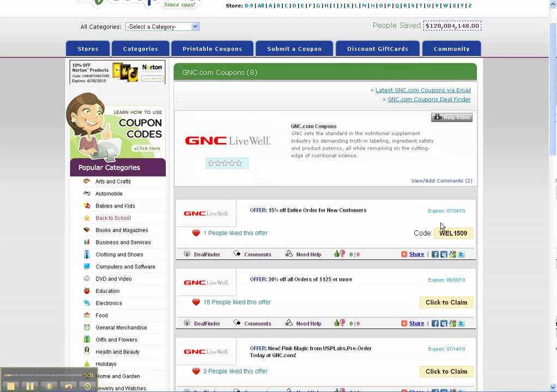Click Latest GNC.com Coupons via Email link
Screen dimensions: 557x392
423,90
